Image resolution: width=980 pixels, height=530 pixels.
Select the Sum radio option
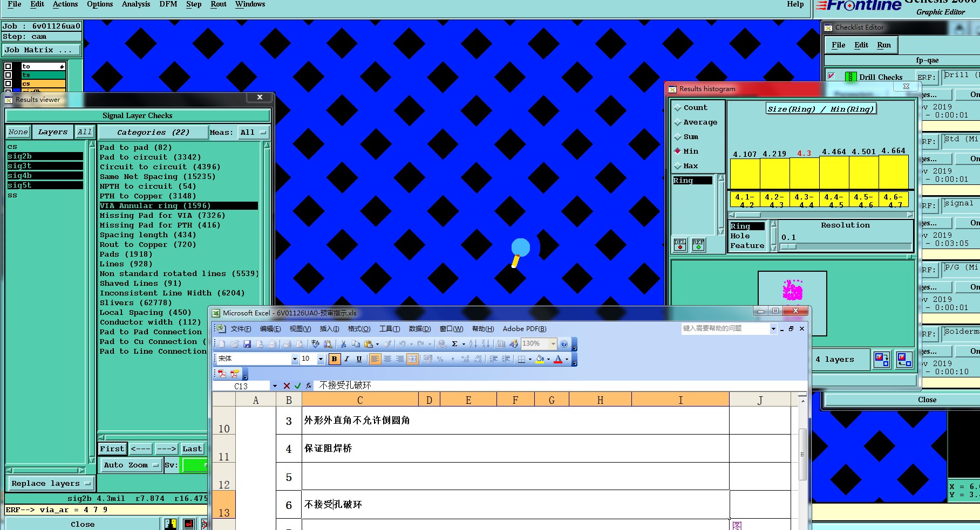686,137
